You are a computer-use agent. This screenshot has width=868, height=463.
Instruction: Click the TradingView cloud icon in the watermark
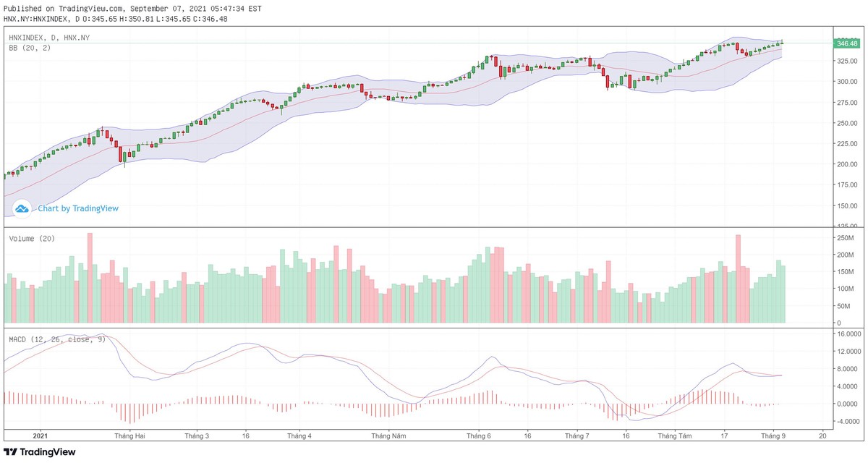click(22, 208)
